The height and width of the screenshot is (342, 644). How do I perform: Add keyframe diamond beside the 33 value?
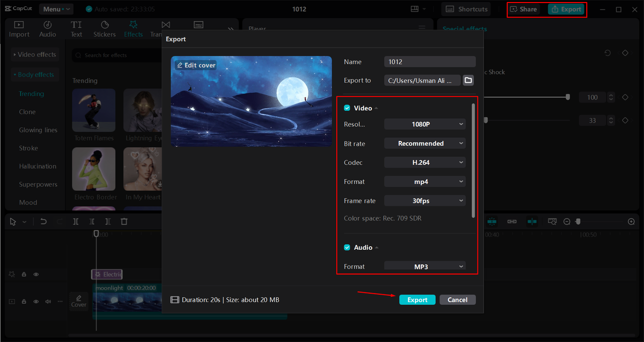[625, 120]
